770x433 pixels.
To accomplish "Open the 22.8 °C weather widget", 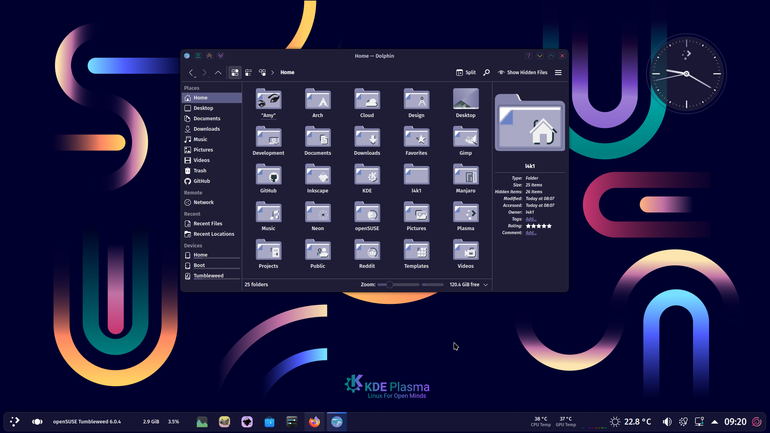I will click(x=631, y=422).
